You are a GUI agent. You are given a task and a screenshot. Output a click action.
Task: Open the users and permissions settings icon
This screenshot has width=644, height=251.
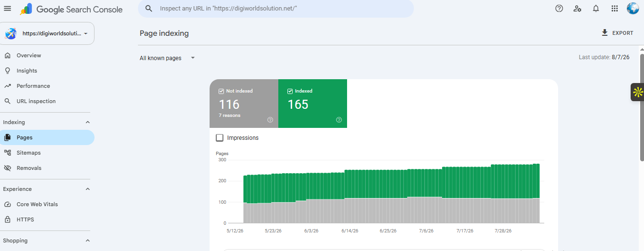578,9
